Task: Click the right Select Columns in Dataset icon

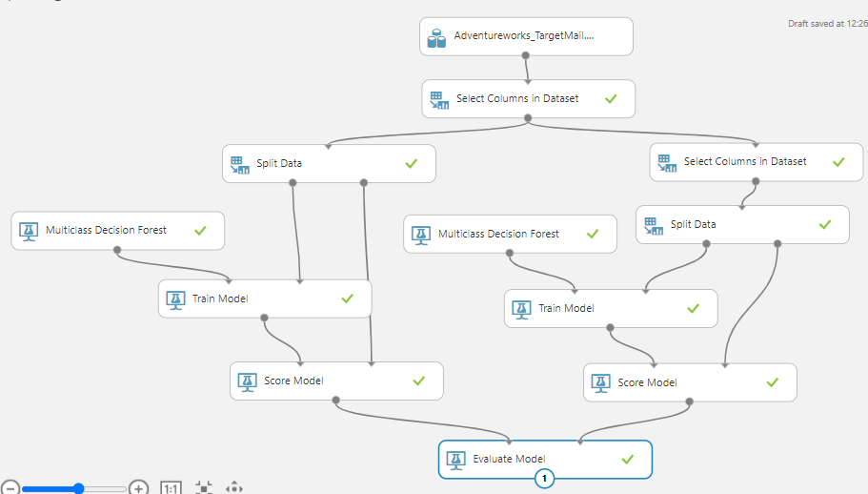Action: point(666,162)
